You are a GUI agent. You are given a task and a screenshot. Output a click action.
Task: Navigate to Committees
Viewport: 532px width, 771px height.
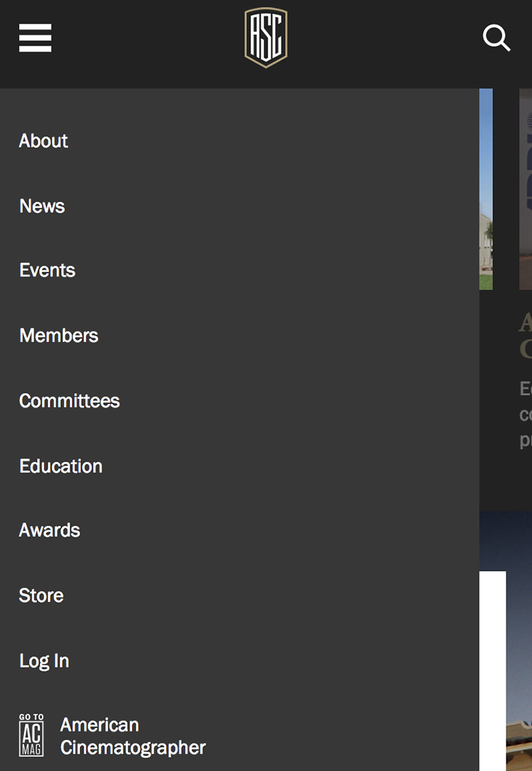click(x=70, y=401)
